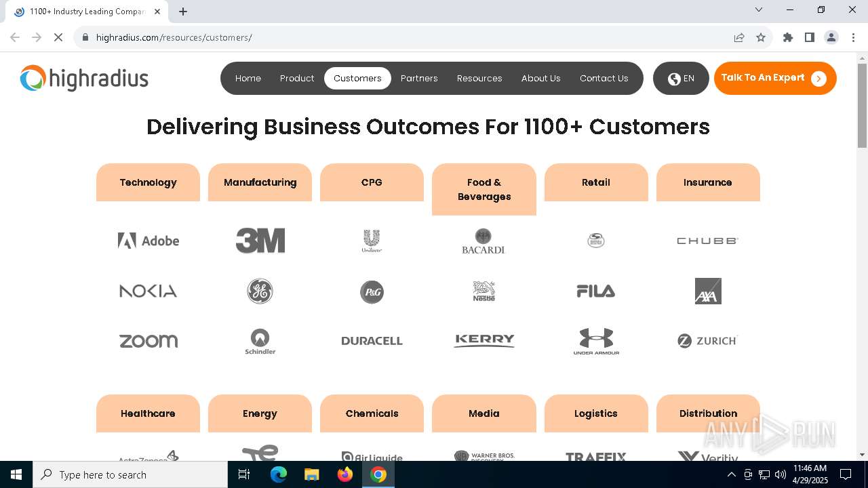Image resolution: width=868 pixels, height=488 pixels.
Task: Select the Manufacturing industry tab
Action: pyautogui.click(x=260, y=182)
